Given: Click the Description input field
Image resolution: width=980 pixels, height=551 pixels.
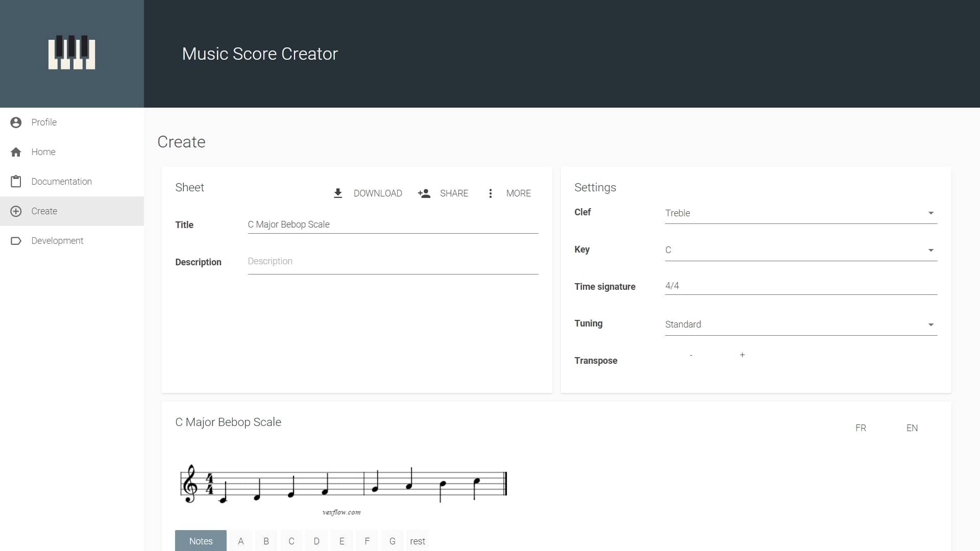Looking at the screenshot, I should coord(393,261).
